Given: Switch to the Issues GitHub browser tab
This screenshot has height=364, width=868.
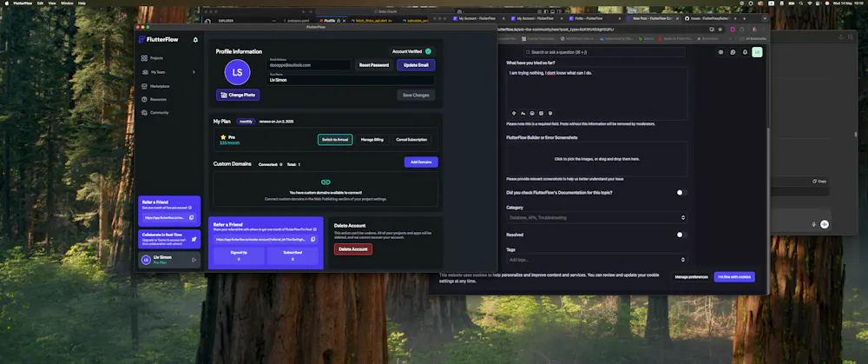Looking at the screenshot, I should point(711,18).
